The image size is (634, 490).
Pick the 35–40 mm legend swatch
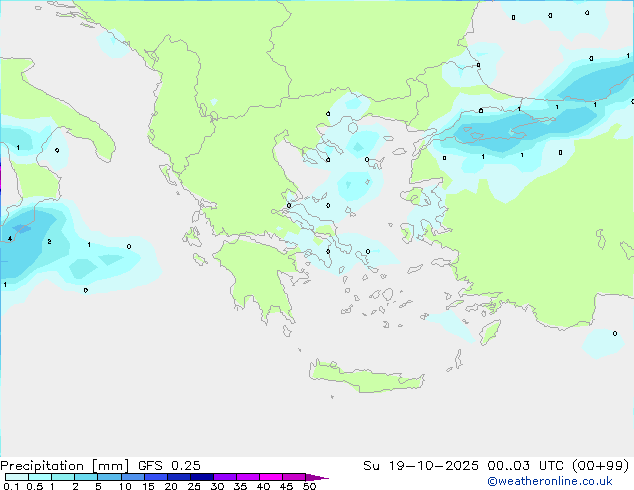coord(247,477)
